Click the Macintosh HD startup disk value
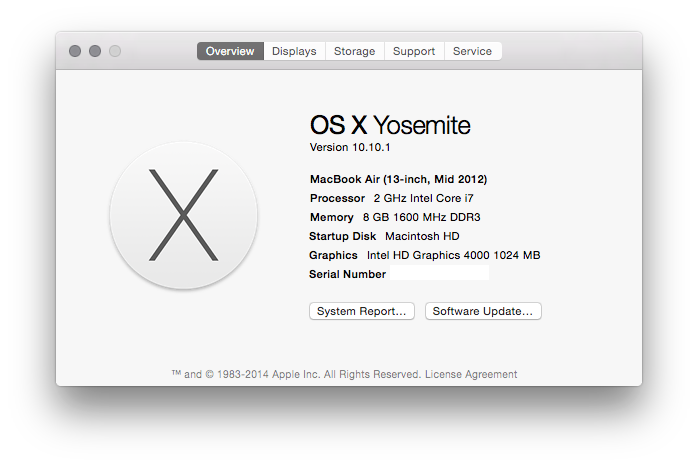Image resolution: width=698 pixels, height=466 pixels. pos(422,236)
